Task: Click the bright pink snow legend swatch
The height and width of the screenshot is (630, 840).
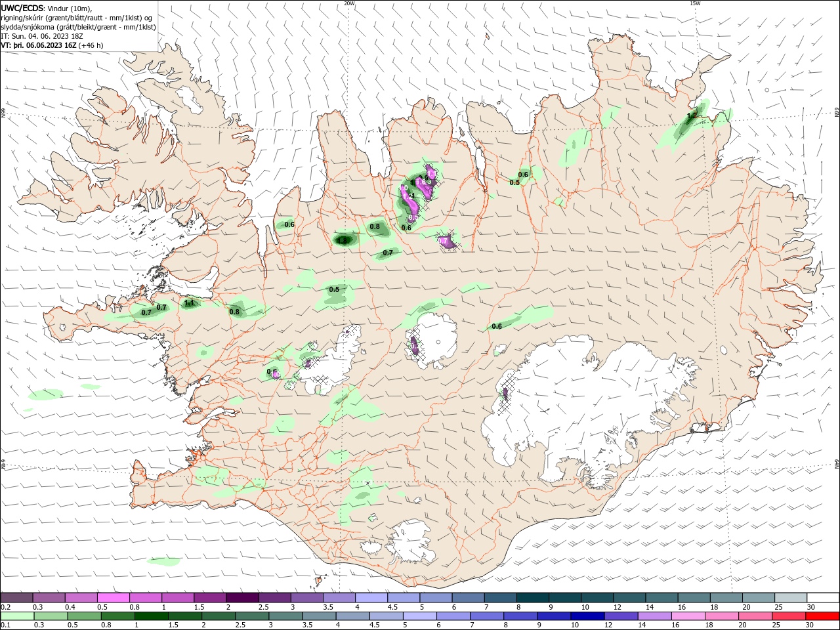Action: tap(114, 598)
